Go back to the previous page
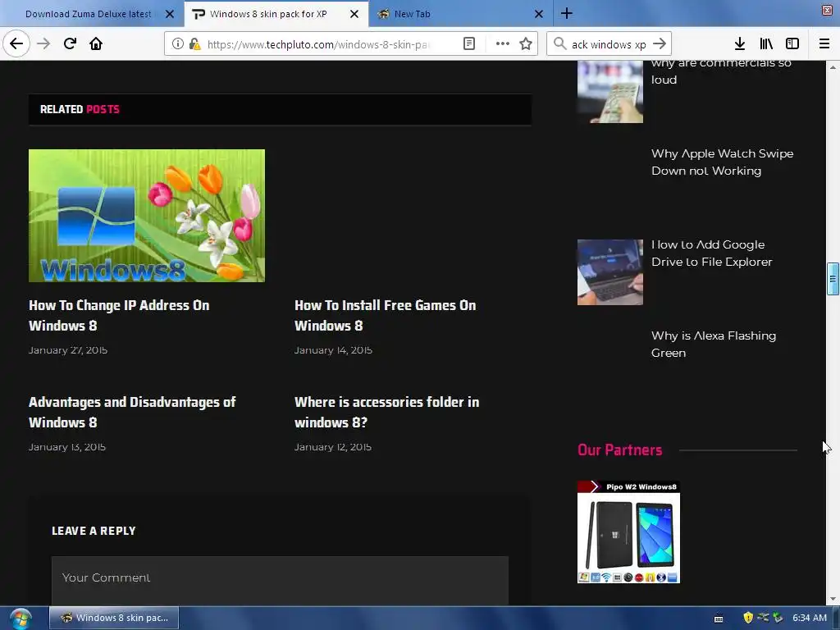Screen dimensions: 840x630 [16, 43]
